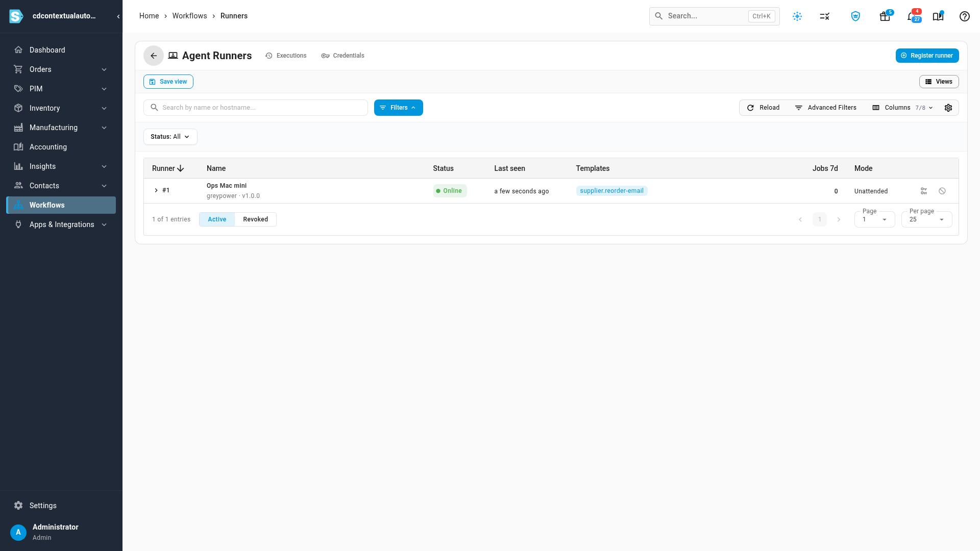Expand the PIM menu chevron
This screenshot has height=551, width=980.
coord(104,89)
